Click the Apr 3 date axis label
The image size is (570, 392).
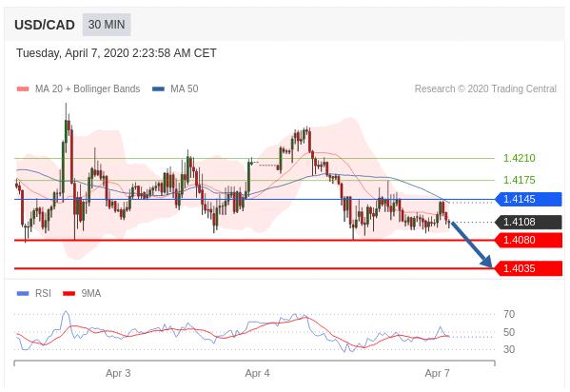(x=118, y=374)
